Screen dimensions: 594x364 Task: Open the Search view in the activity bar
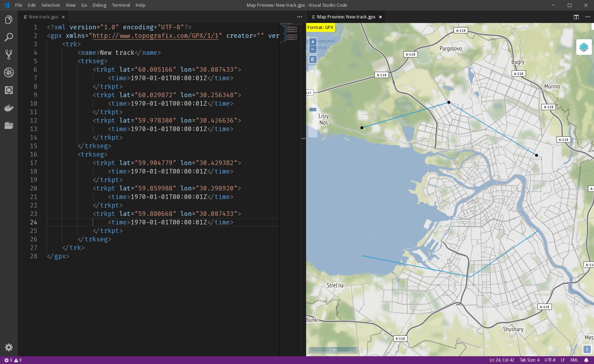point(8,37)
